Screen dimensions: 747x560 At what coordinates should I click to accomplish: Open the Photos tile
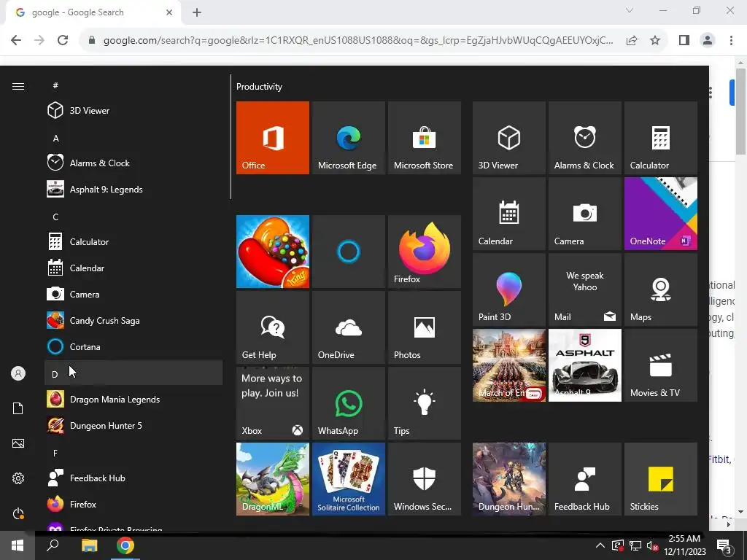[x=424, y=327]
